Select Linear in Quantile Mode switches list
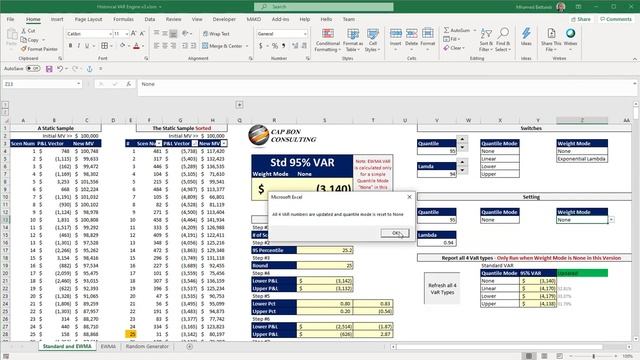This screenshot has width=640, height=360. click(500, 159)
